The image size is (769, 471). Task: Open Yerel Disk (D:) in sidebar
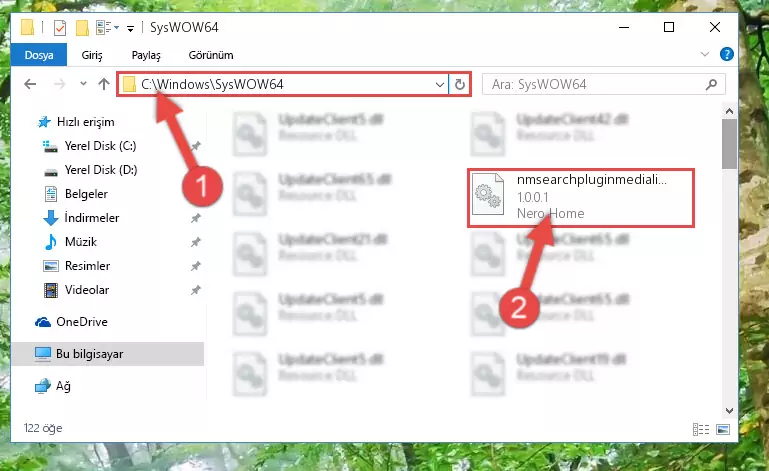tap(101, 170)
